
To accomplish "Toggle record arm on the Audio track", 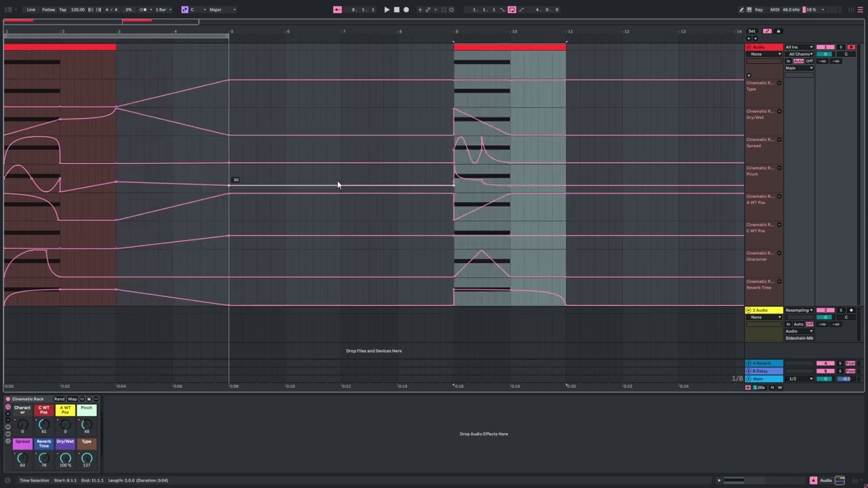I will tap(851, 47).
